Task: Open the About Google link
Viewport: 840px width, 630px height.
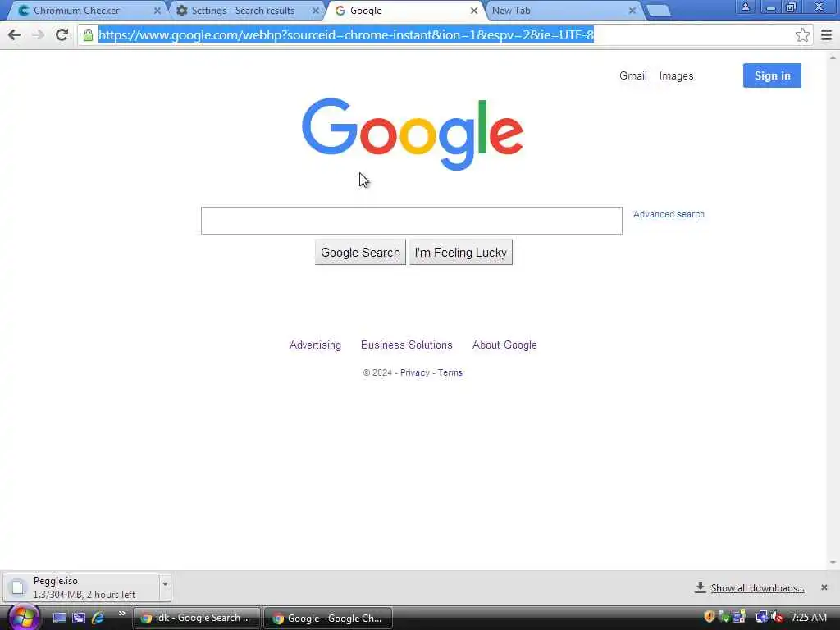Action: point(504,345)
